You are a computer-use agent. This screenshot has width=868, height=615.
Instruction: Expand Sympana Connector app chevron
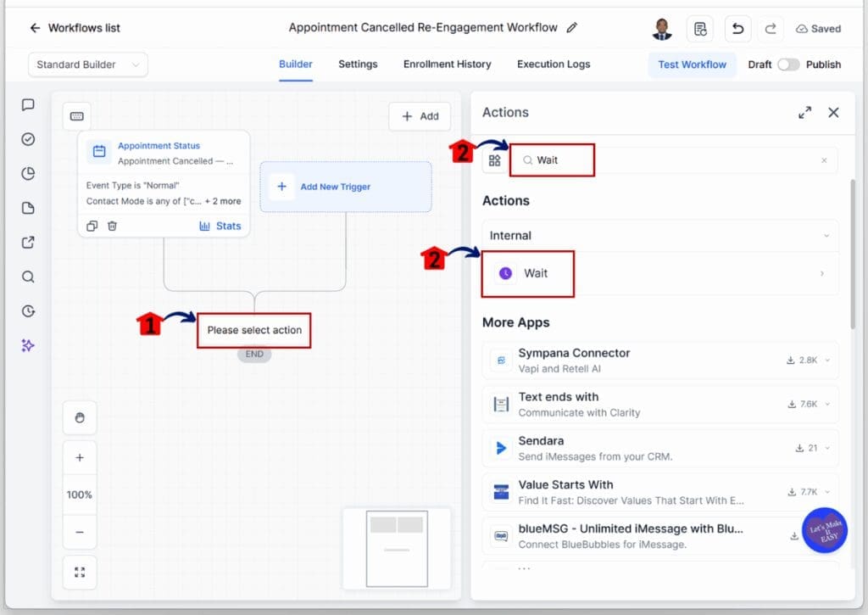pyautogui.click(x=827, y=361)
